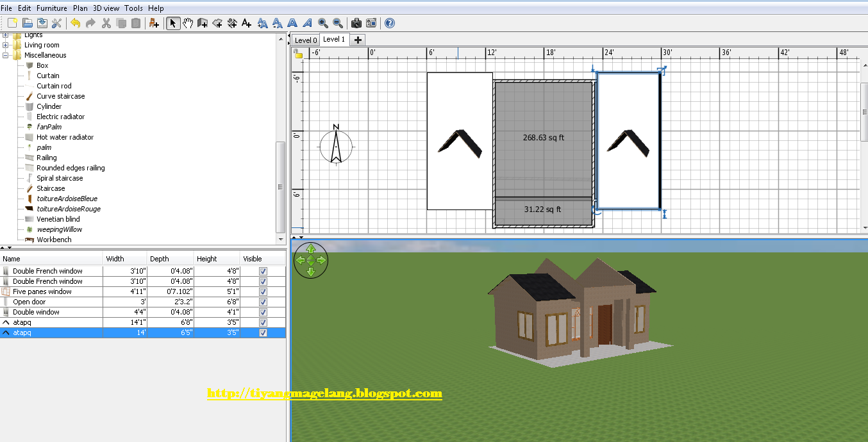
Task: Click the Redo arrow icon
Action: click(90, 23)
